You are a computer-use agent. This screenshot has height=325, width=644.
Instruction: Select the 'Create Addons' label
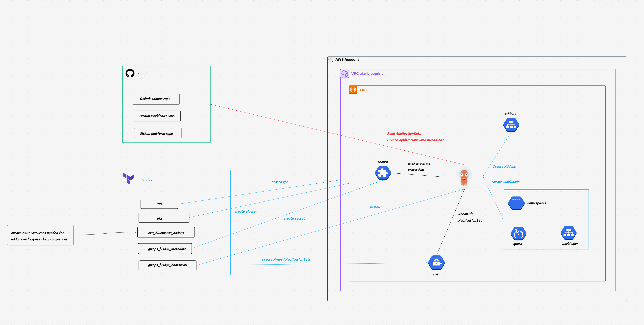(504, 166)
